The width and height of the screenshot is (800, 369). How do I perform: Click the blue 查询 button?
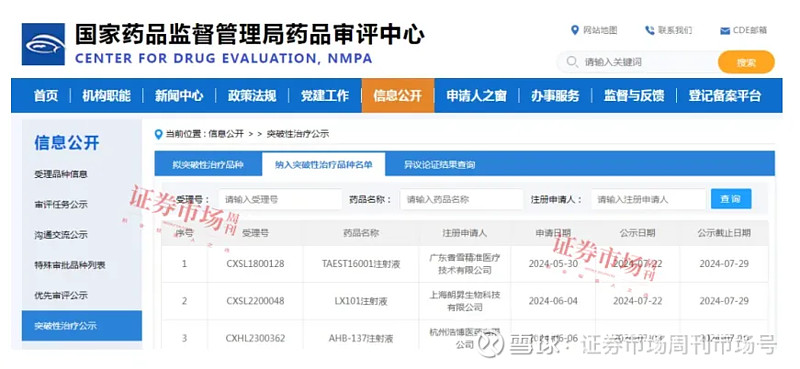click(x=731, y=199)
